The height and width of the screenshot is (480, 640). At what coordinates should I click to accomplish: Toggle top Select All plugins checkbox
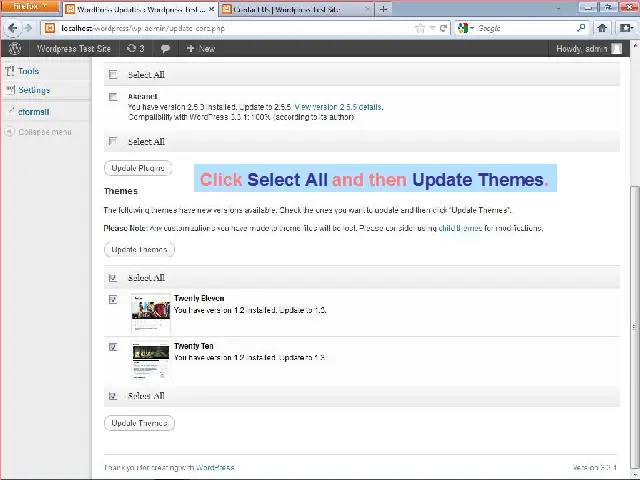[113, 74]
